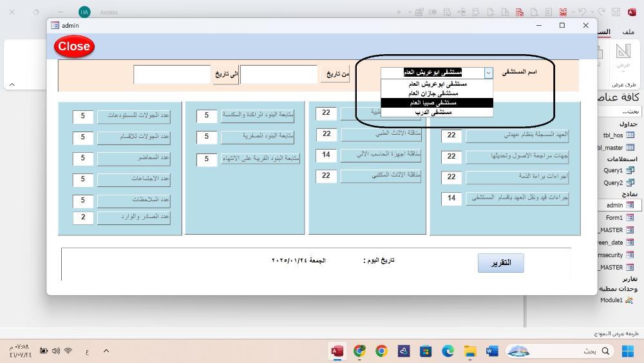Click the magnifier icon in taskbar search
This screenshot has height=363, width=644.
(x=605, y=351)
